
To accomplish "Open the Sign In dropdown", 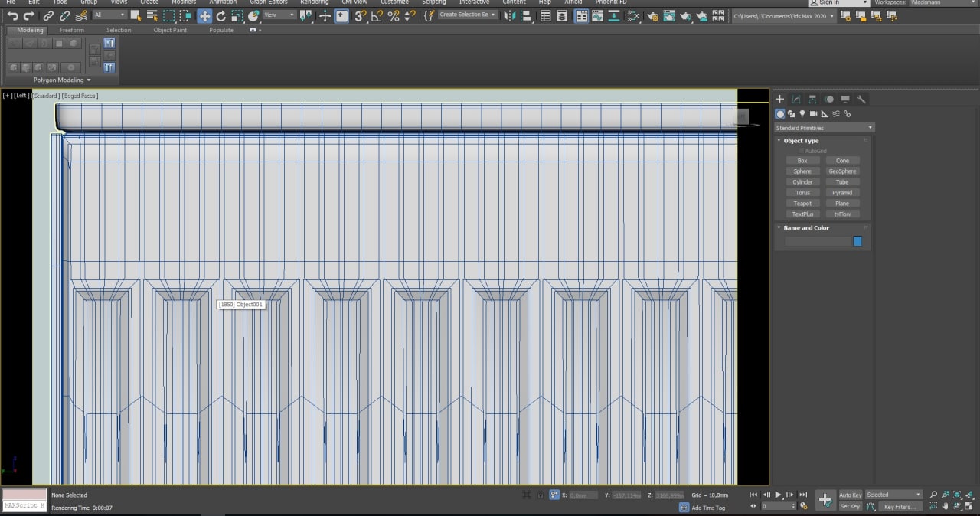I will [838, 2].
